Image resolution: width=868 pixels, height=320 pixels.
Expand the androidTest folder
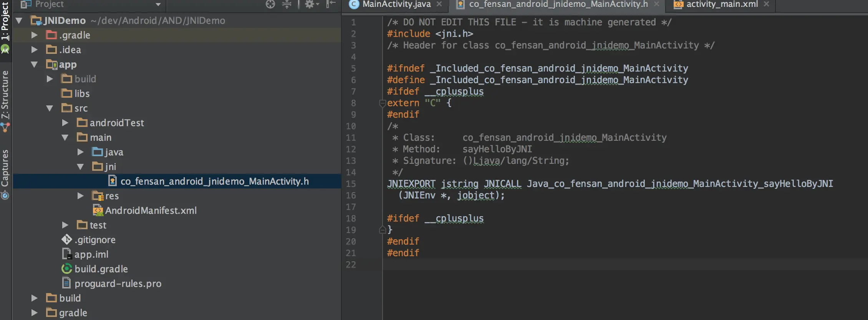point(65,123)
